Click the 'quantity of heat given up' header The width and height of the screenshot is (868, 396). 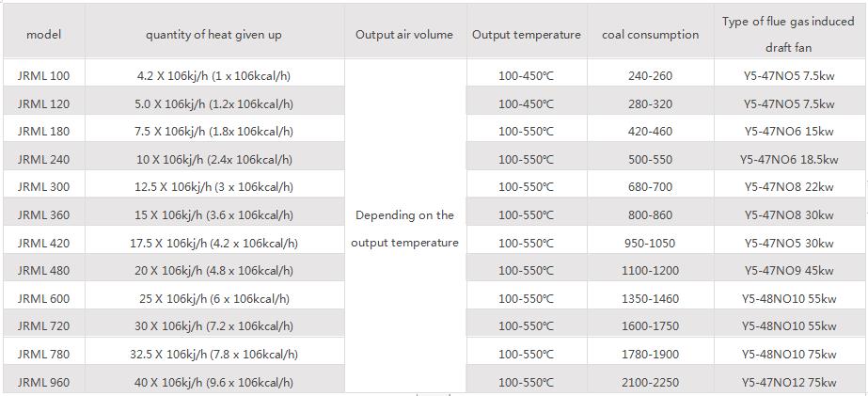[x=213, y=35]
